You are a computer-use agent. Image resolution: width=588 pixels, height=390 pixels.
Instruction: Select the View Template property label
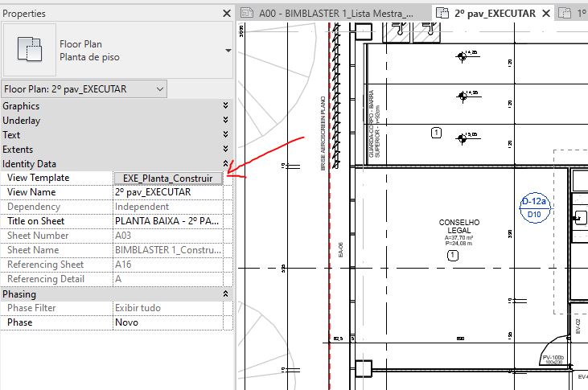click(x=39, y=178)
